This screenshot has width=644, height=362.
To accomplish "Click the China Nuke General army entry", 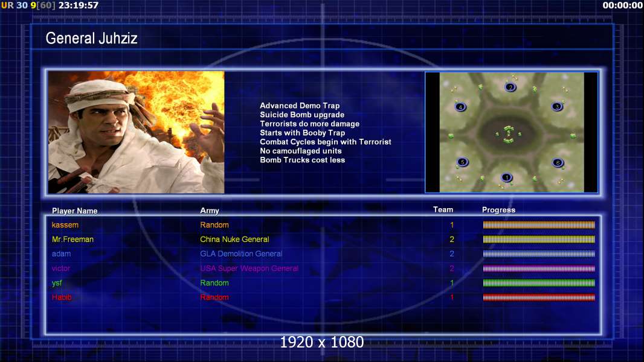I will 234,239.
